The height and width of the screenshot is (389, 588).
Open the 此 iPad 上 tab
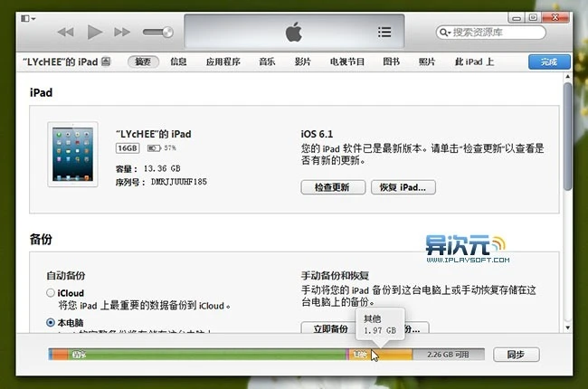[x=474, y=62]
